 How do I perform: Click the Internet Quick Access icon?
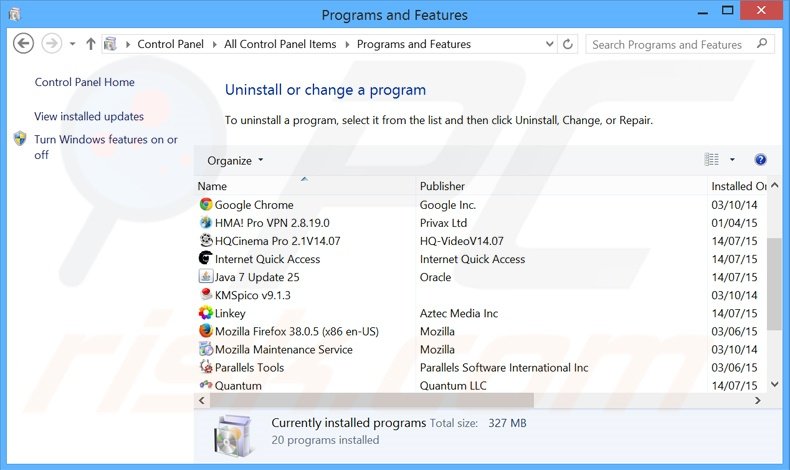pos(206,258)
